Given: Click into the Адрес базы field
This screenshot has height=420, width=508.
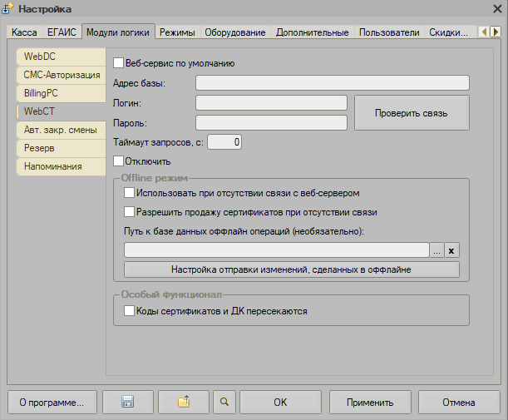Looking at the screenshot, I should click(333, 82).
